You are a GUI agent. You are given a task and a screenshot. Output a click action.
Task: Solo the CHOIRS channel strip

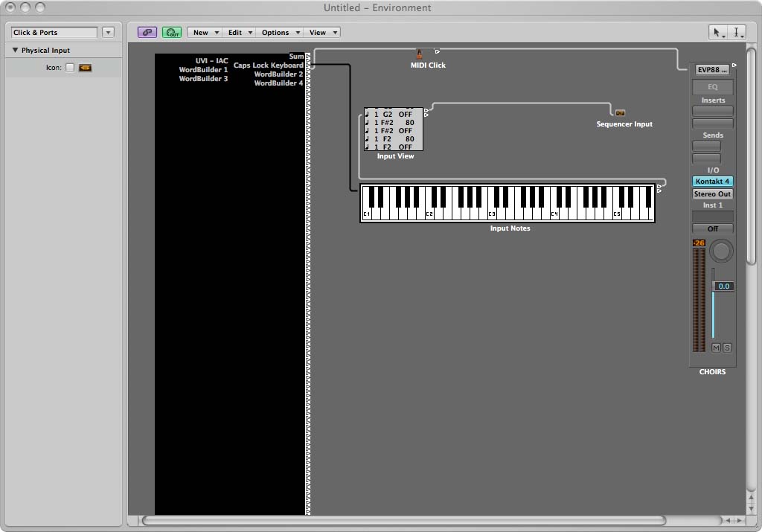click(x=727, y=347)
